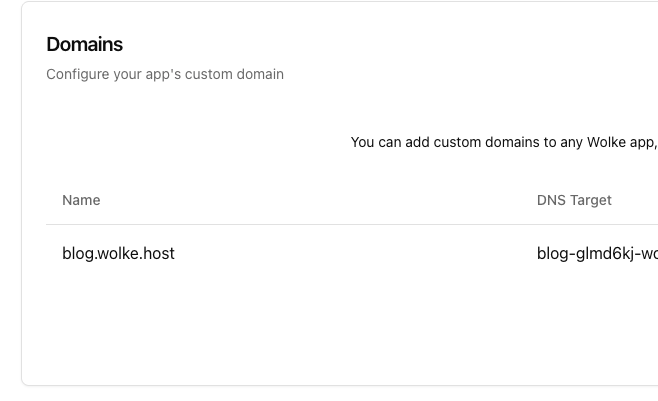Click the 'host' suffix in blog.wolke.host
This screenshot has height=401, width=658.
click(158, 254)
